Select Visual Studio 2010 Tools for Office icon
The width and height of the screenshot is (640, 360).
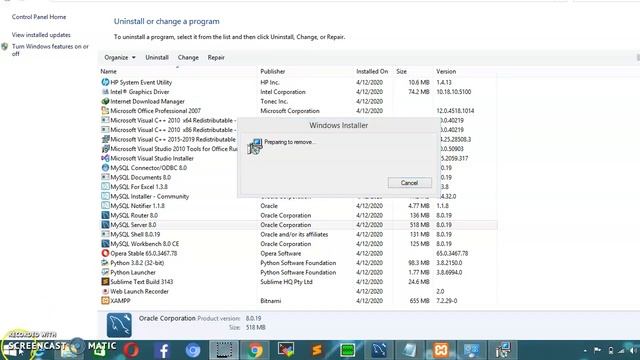[x=105, y=149]
